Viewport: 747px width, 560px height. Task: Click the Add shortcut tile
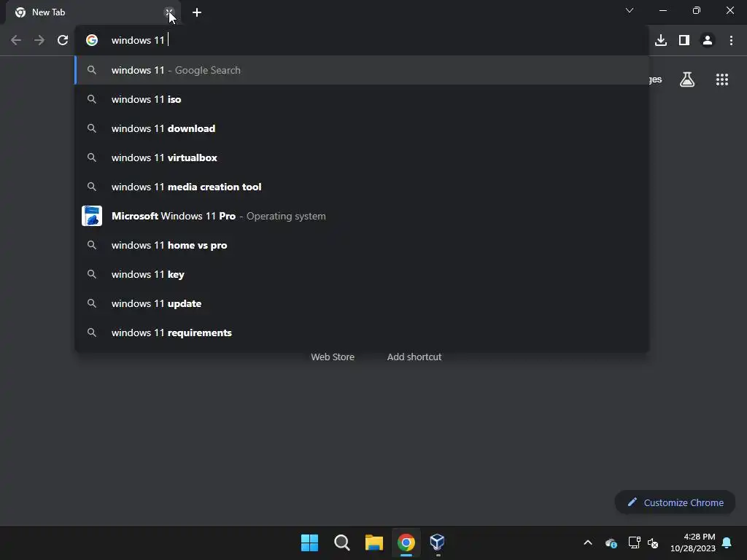(414, 357)
